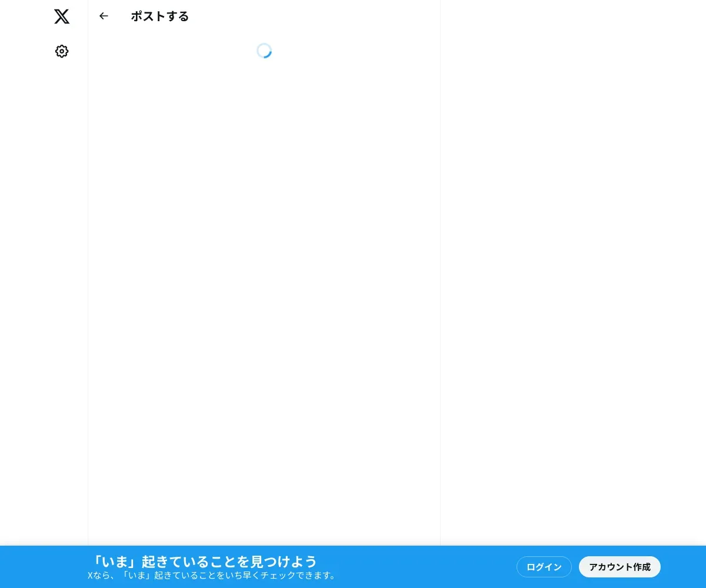The width and height of the screenshot is (706, 588).
Task: Open the settings gear icon
Action: click(62, 52)
